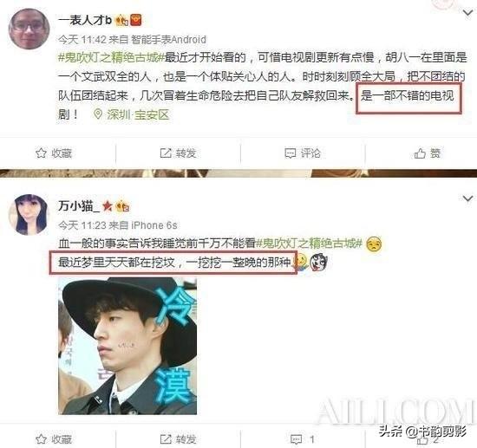Favorite the second post via 收藏 star

[x=41, y=439]
